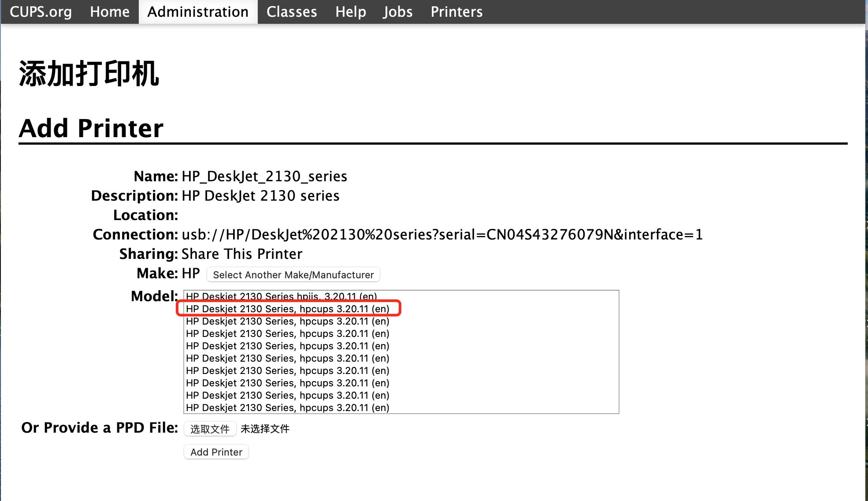The width and height of the screenshot is (868, 501).
Task: Pick the second-to-last visible Model list row
Action: (x=287, y=395)
